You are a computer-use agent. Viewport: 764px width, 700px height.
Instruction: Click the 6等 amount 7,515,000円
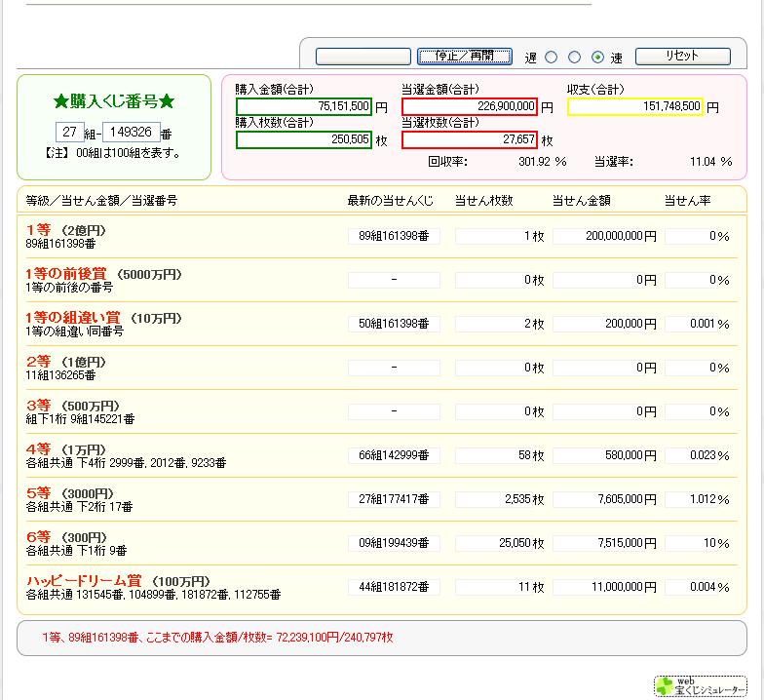tap(605, 543)
